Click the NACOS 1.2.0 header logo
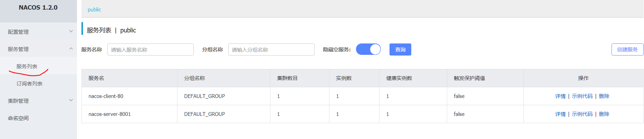The width and height of the screenshot is (644, 139). coord(38,8)
